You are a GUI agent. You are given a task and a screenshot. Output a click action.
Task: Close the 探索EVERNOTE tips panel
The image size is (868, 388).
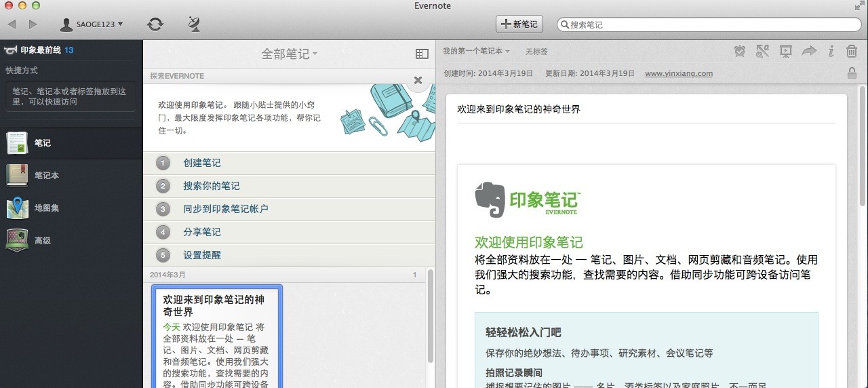point(418,80)
